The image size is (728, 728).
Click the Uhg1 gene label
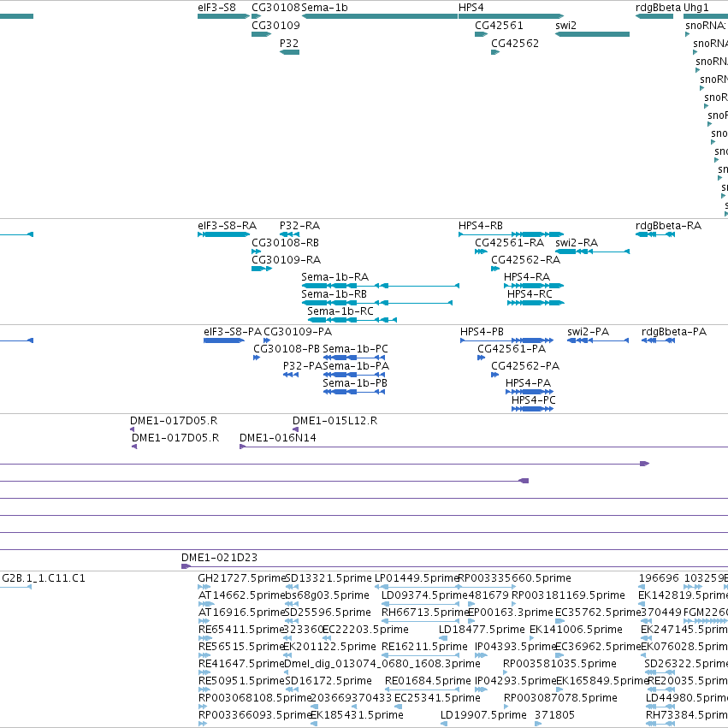[x=696, y=8]
